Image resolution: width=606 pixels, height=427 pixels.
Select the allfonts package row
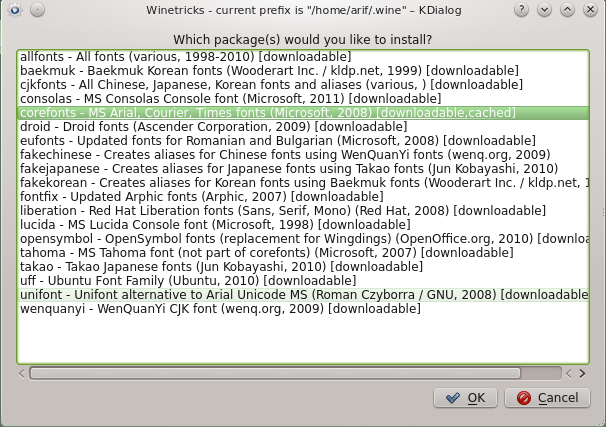[303, 57]
